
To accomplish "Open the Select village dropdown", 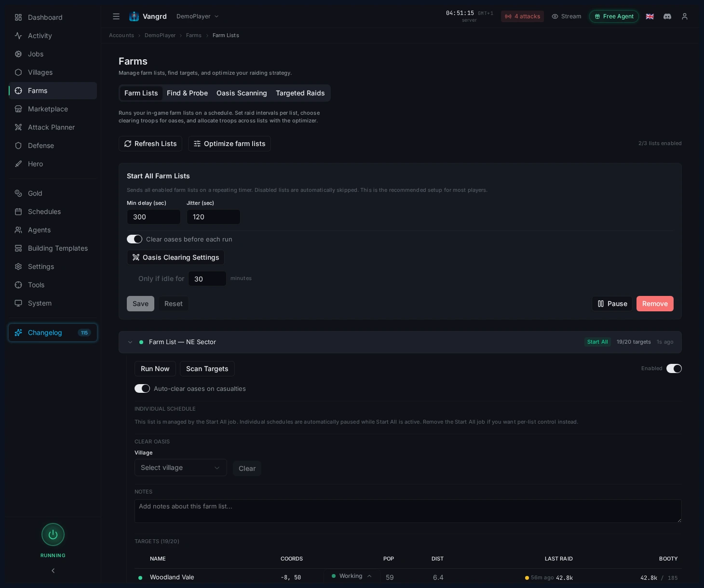I will pos(180,468).
